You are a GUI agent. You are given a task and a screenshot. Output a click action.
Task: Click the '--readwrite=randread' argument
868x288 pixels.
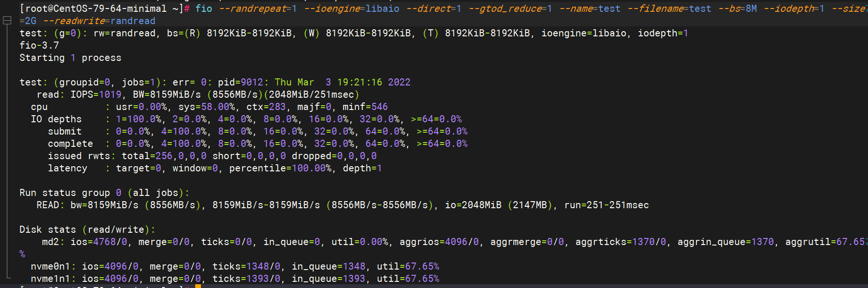point(99,21)
